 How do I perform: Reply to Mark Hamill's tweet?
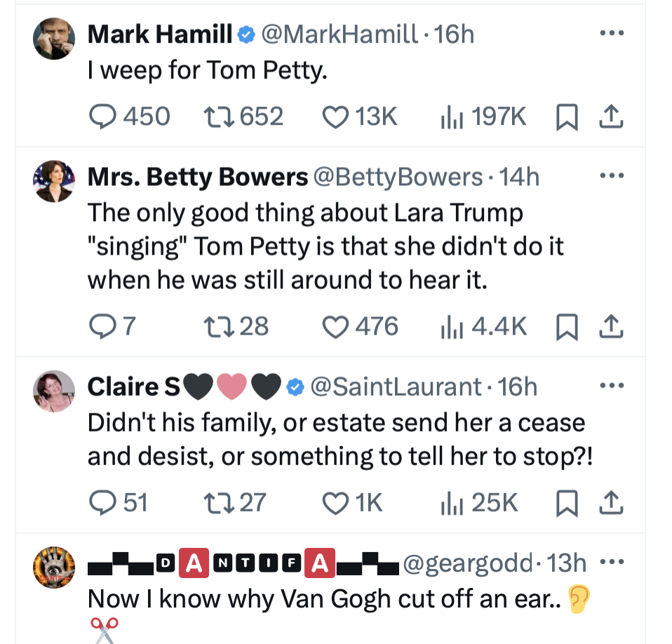(x=104, y=116)
